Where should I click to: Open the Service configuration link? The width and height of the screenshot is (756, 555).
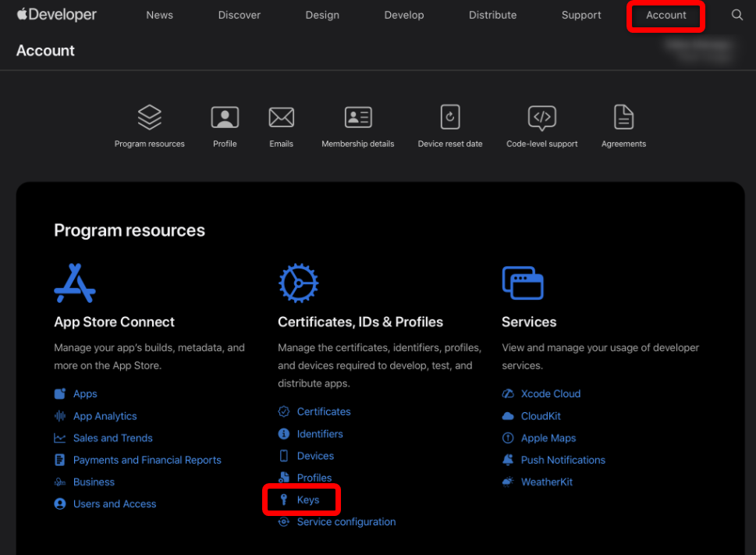point(346,521)
